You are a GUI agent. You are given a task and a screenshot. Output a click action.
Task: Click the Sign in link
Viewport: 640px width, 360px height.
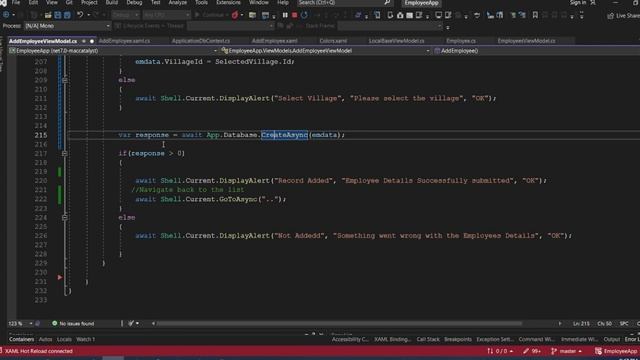coord(578,2)
